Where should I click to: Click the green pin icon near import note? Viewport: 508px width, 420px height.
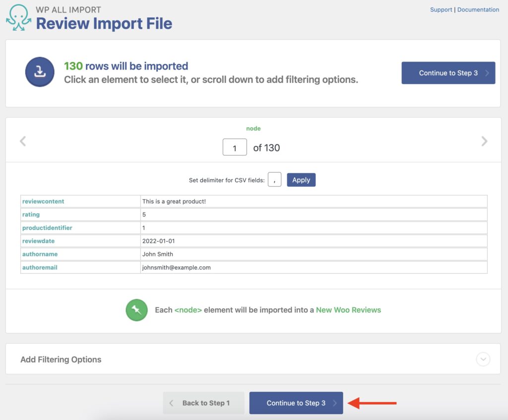coord(136,310)
